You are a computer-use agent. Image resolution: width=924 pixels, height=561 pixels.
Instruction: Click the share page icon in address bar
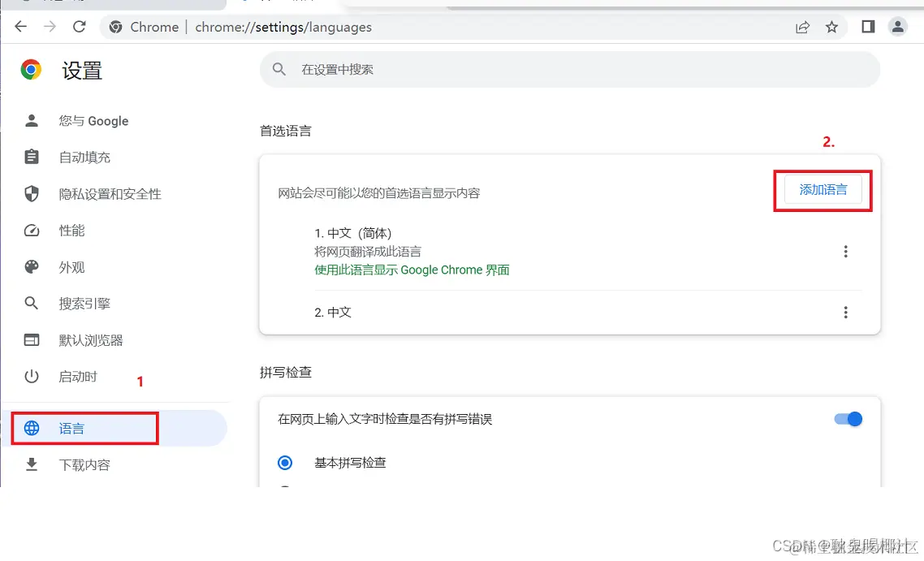point(802,27)
